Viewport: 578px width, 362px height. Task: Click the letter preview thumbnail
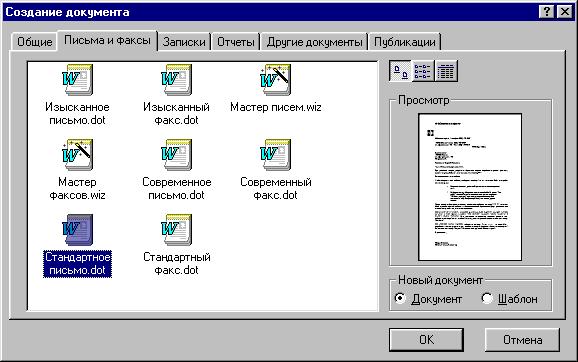point(470,187)
